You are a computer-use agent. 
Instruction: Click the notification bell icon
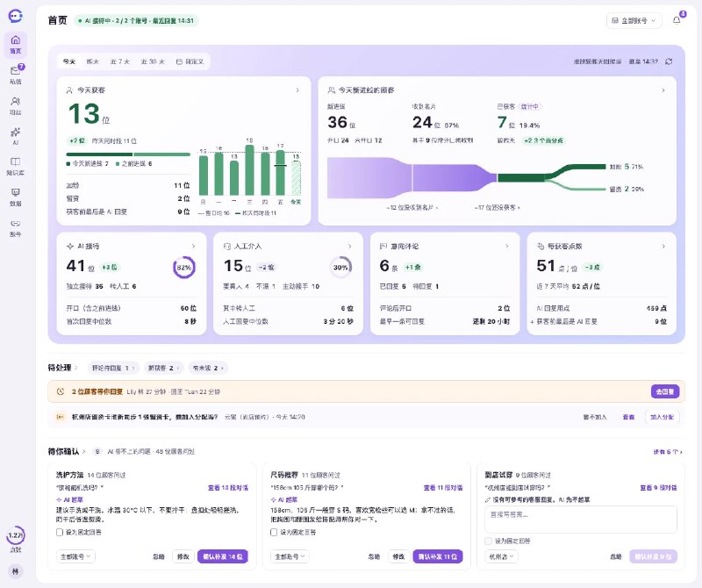(x=677, y=20)
